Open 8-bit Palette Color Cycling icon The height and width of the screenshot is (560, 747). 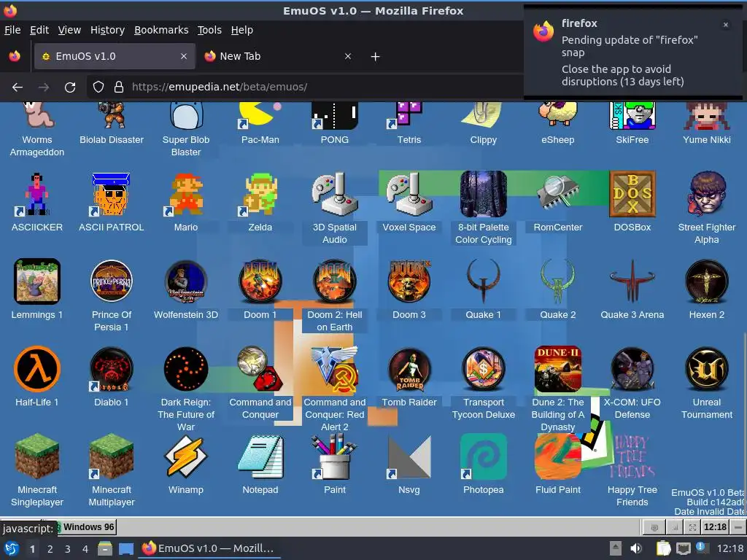pos(483,194)
